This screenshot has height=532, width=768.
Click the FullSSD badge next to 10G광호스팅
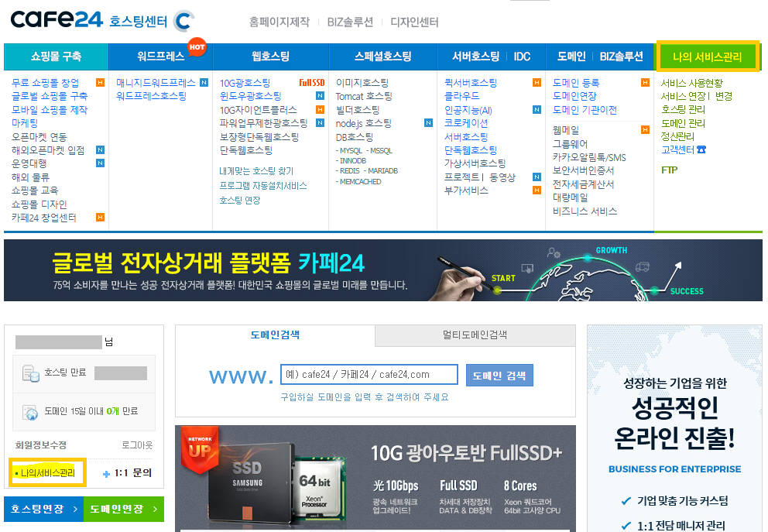click(x=311, y=83)
